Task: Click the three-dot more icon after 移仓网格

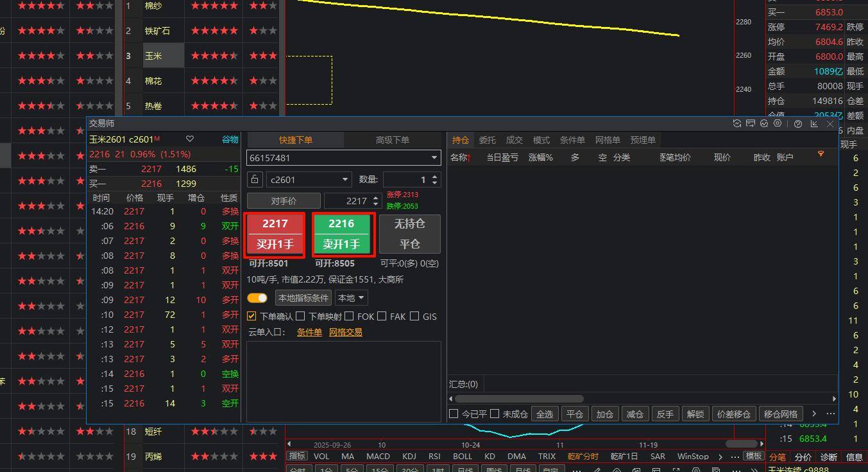Action: (831, 414)
